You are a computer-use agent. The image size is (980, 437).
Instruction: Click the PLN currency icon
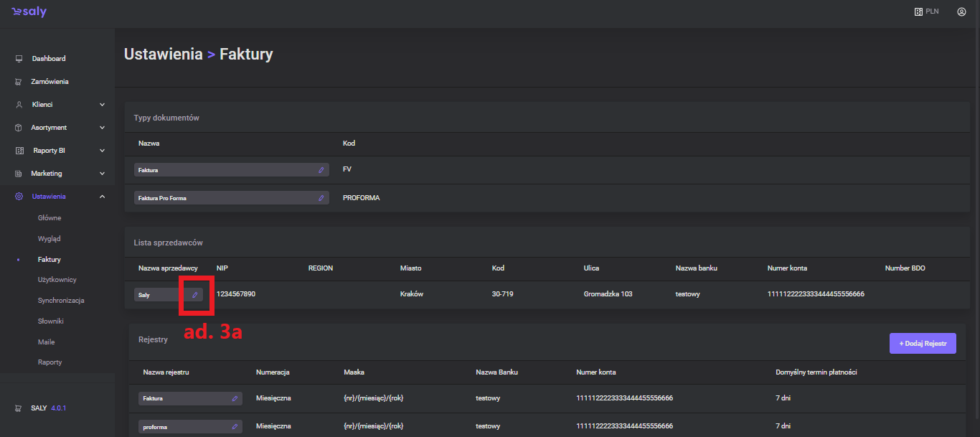tap(918, 12)
